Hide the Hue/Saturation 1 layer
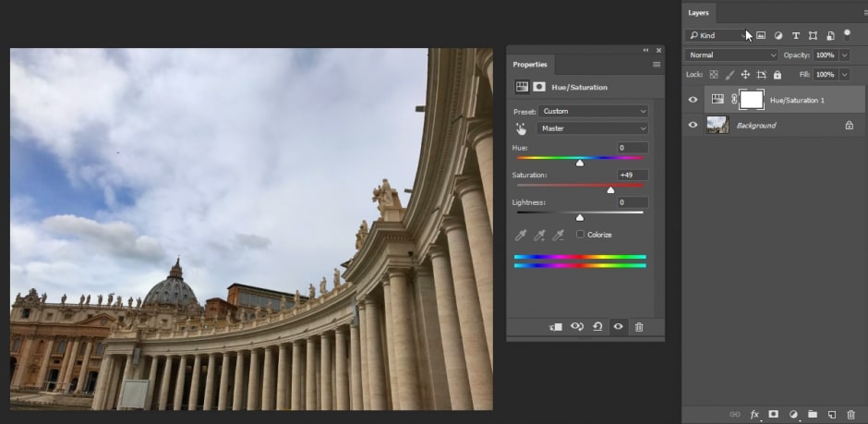Screen dimensions: 868x424 [693, 99]
